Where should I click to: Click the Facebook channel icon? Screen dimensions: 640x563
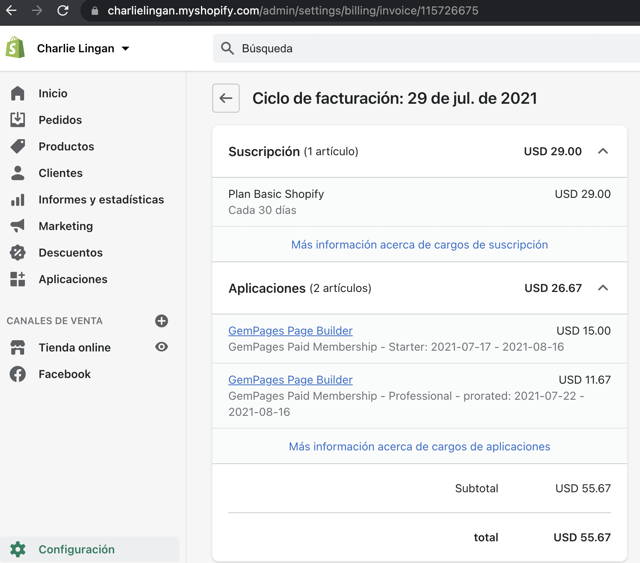point(18,374)
